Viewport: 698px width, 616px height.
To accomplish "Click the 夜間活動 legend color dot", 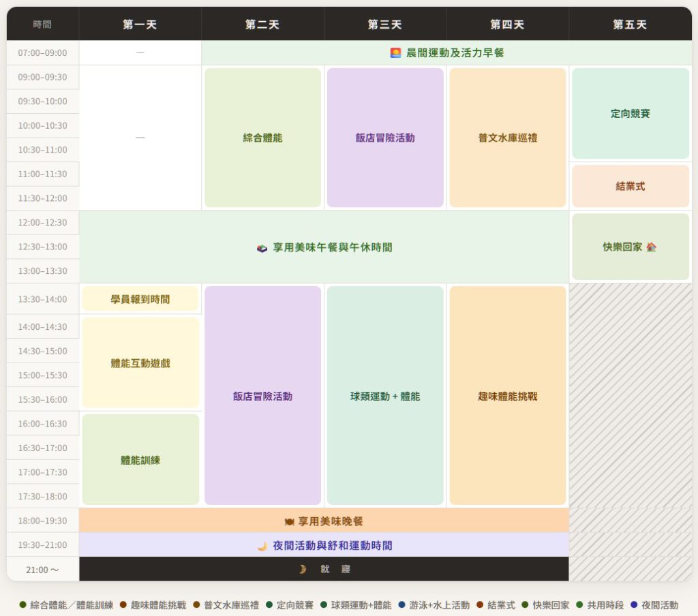I will click(634, 604).
